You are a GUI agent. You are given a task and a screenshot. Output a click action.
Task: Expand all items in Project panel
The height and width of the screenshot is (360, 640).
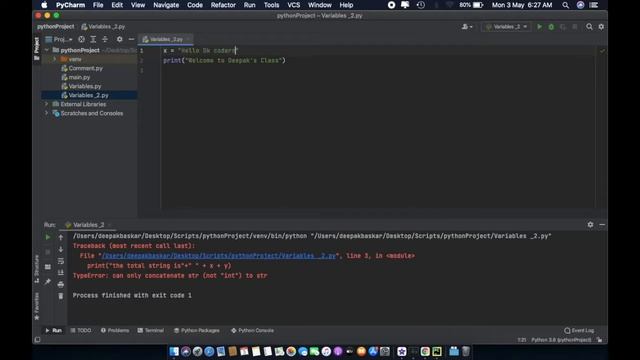pyautogui.click(x=93, y=39)
